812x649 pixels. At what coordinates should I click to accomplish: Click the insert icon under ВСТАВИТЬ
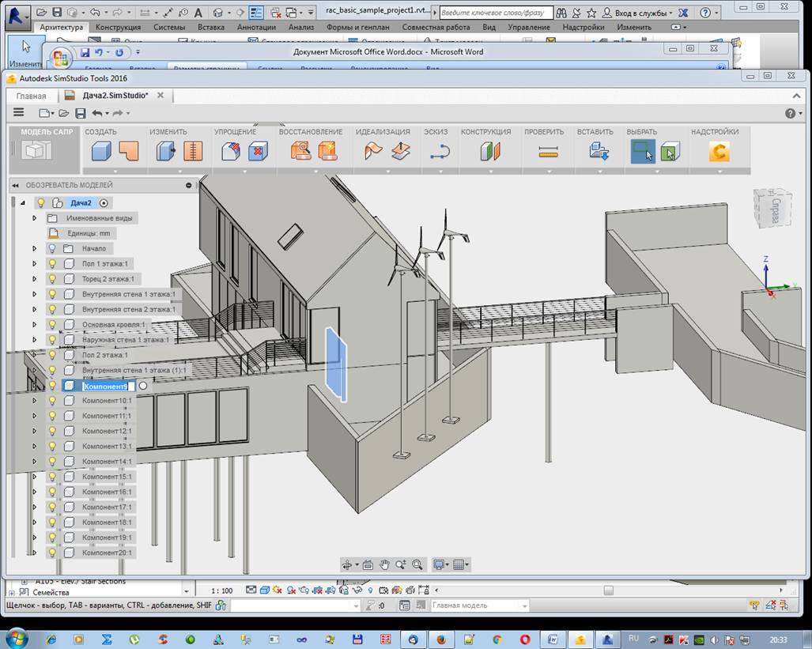(599, 152)
